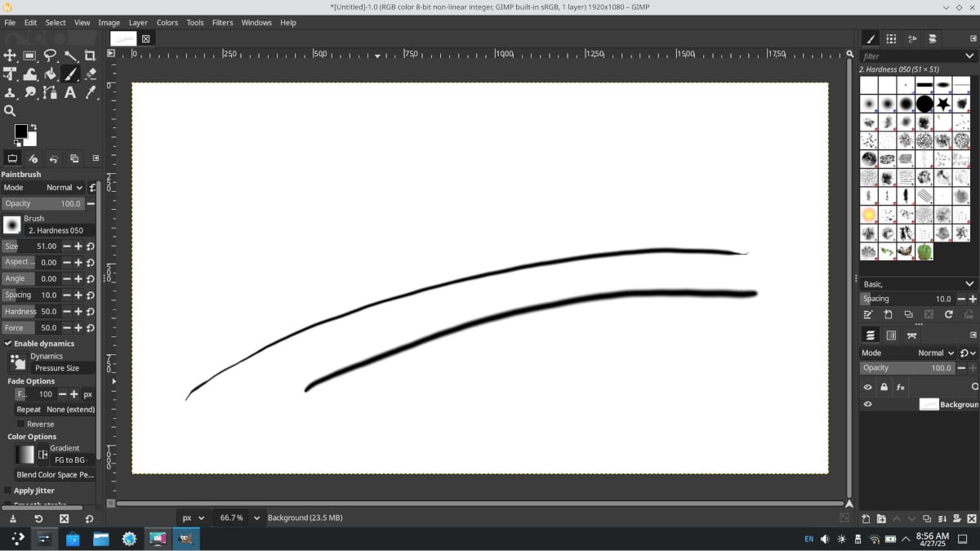
Task: Select the Paintbrush tool
Action: pos(70,74)
